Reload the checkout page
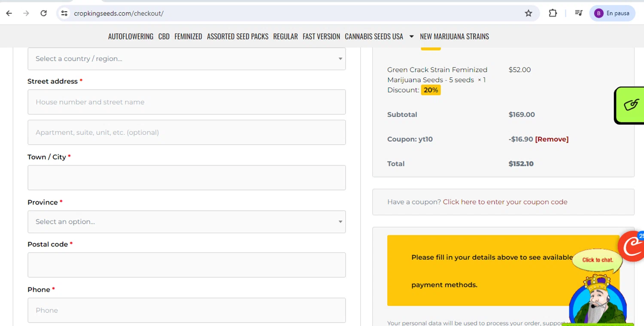 click(43, 13)
